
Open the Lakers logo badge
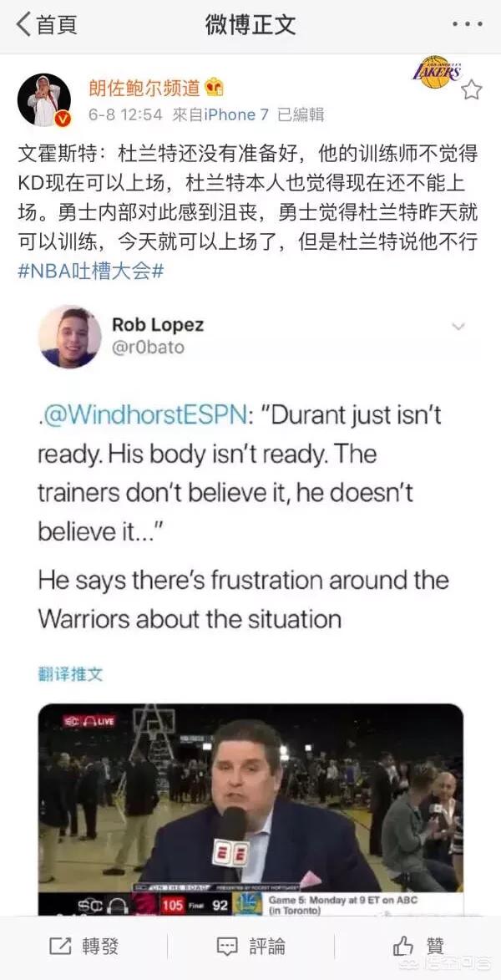(x=437, y=72)
